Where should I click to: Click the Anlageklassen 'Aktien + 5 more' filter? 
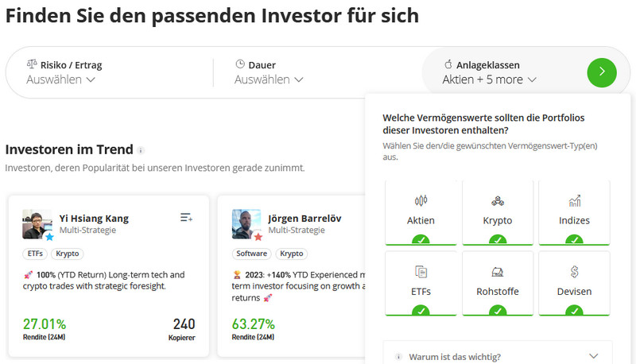pos(490,79)
